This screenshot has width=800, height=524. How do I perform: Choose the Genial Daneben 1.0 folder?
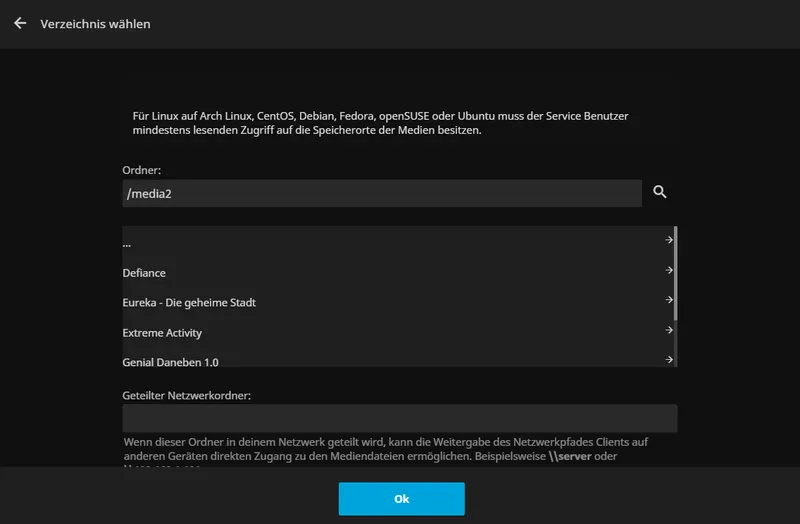(170, 361)
